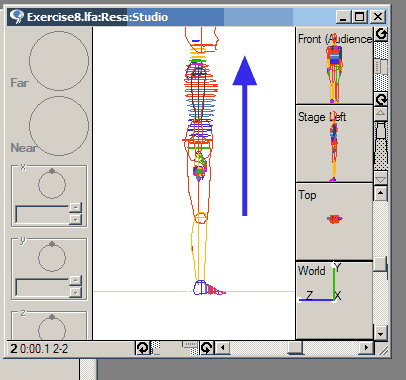
Task: Increase the x rotation with the up stepper
Action: pyautogui.click(x=76, y=208)
